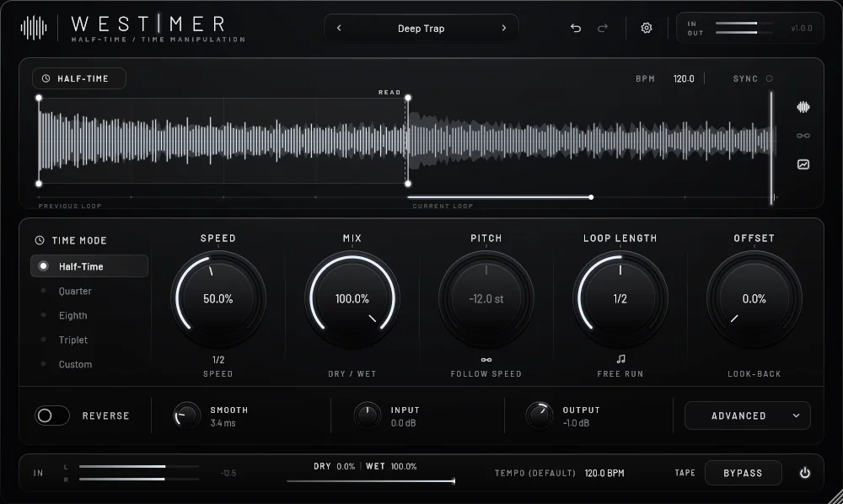The image size is (843, 504).
Task: Click the Dry/Wet slider handle at bottom
Action: 454,481
